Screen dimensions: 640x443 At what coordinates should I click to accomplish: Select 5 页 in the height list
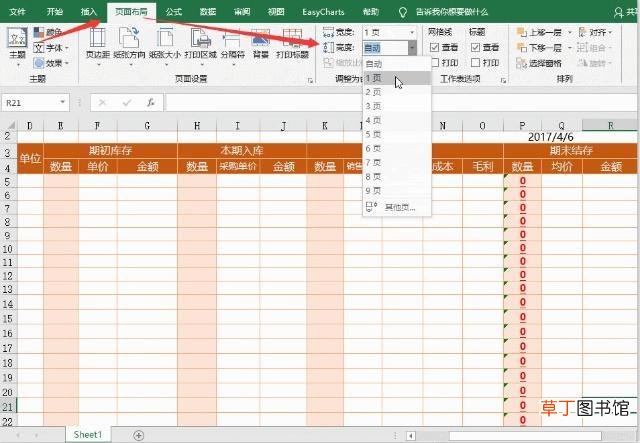click(x=397, y=134)
